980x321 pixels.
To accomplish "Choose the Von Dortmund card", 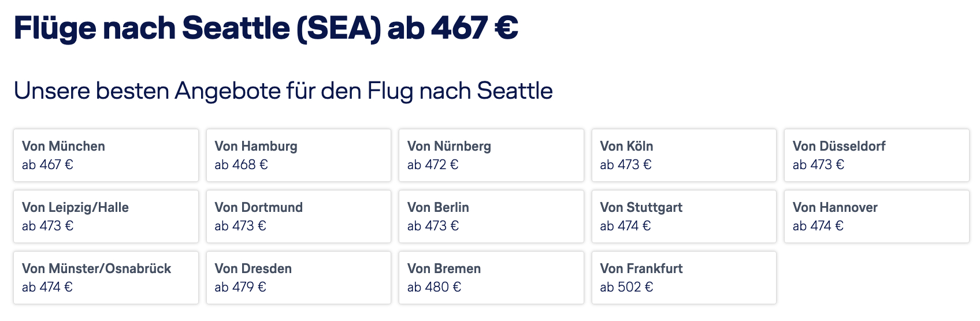I will [299, 217].
